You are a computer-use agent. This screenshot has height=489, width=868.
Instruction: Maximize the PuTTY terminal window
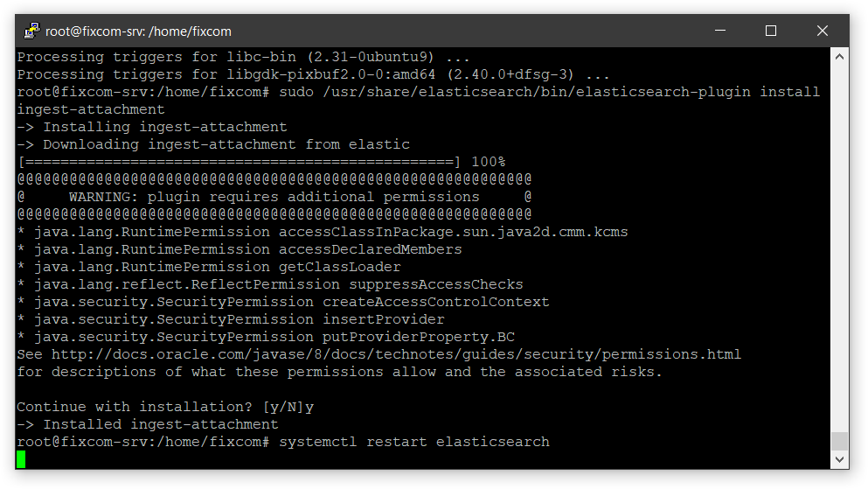[771, 31]
